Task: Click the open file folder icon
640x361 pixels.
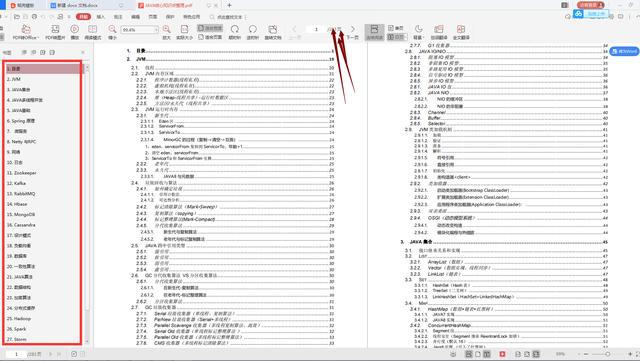Action: tap(17, 17)
